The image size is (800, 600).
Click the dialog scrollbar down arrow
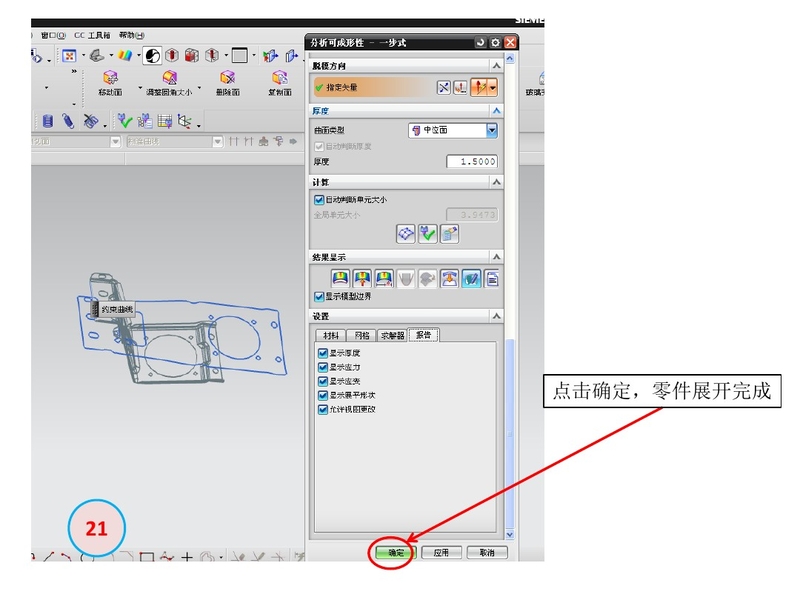[510, 535]
